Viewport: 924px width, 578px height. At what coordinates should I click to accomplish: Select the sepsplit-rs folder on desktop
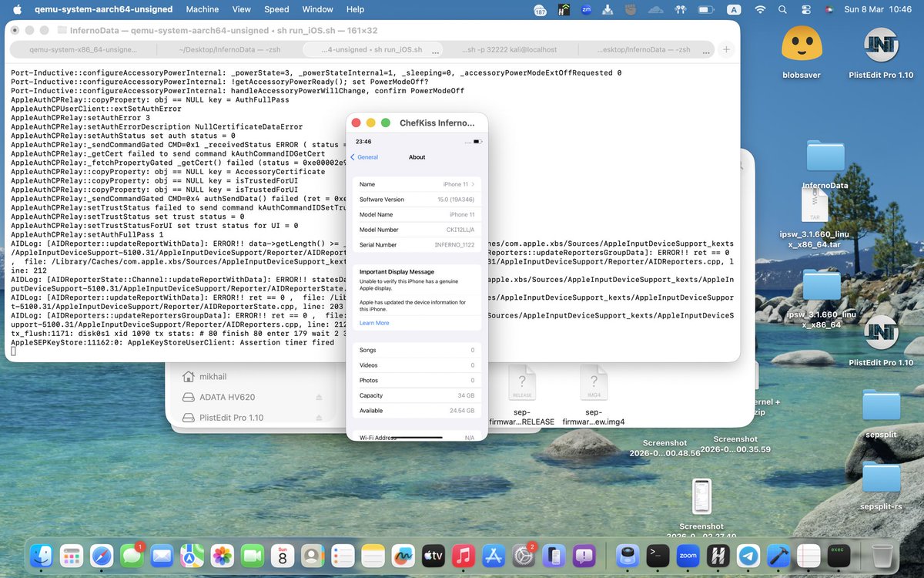click(881, 486)
